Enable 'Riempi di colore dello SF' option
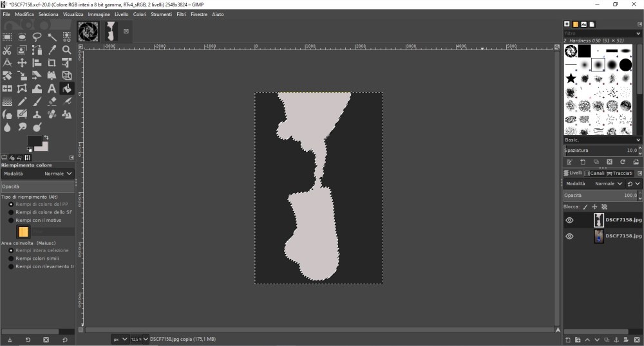Viewport: 644px width, 346px height. 11,212
